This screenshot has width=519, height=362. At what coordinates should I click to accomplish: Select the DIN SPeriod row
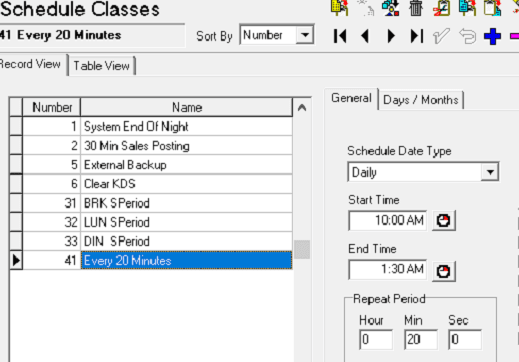point(187,241)
